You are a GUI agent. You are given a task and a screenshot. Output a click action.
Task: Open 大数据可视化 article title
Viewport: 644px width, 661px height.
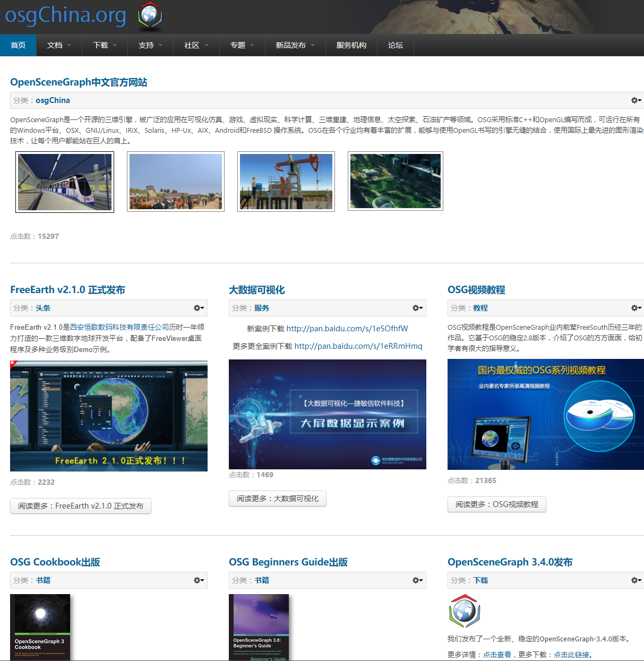coord(257,290)
